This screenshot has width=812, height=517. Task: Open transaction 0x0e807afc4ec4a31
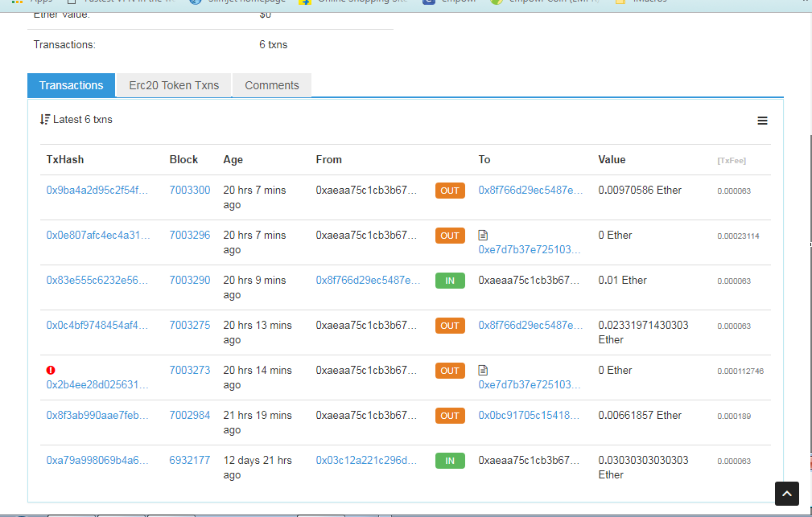click(x=98, y=235)
